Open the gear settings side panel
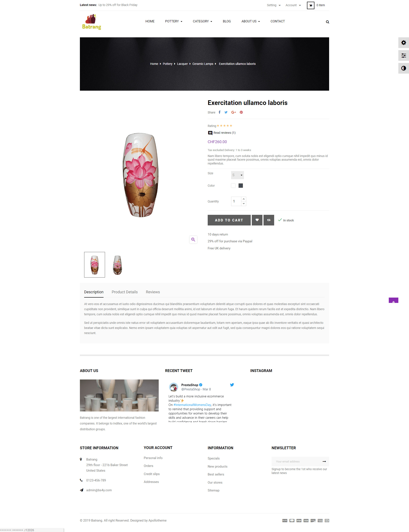 click(x=403, y=43)
